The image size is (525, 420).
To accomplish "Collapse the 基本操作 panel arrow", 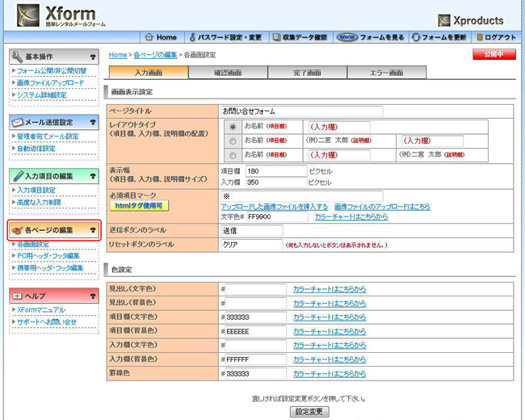I will tap(93, 57).
